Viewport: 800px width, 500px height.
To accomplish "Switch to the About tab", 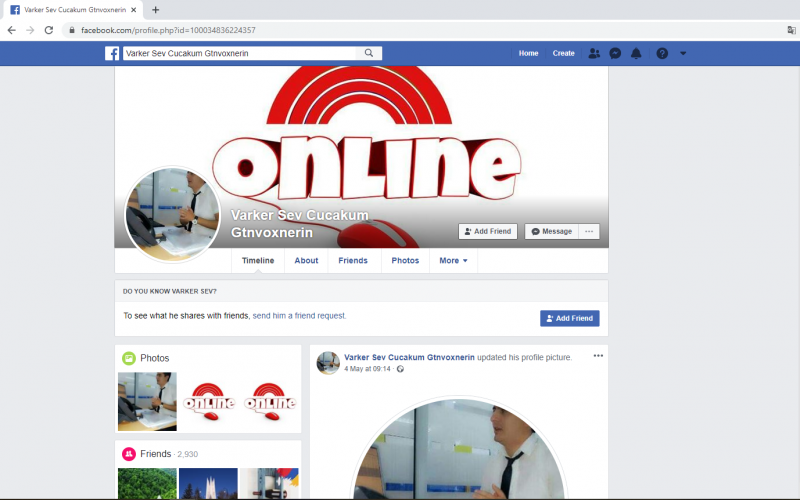I will tap(306, 260).
